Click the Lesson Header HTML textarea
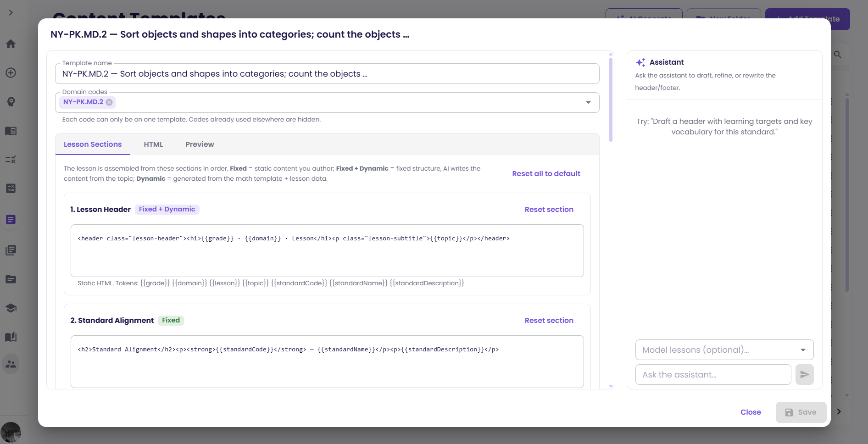868x444 pixels. 327,250
